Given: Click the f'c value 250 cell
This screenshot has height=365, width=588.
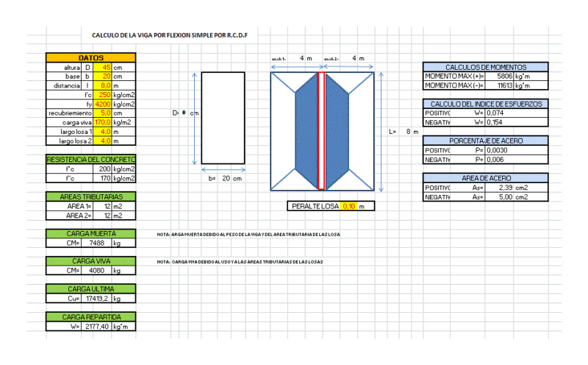Looking at the screenshot, I should point(102,95).
